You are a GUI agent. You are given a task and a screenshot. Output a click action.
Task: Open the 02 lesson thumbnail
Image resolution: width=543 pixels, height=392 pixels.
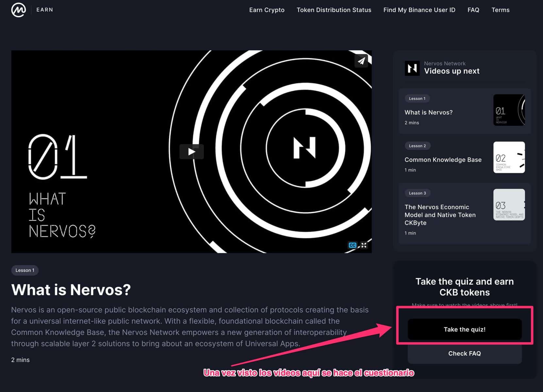pyautogui.click(x=509, y=157)
